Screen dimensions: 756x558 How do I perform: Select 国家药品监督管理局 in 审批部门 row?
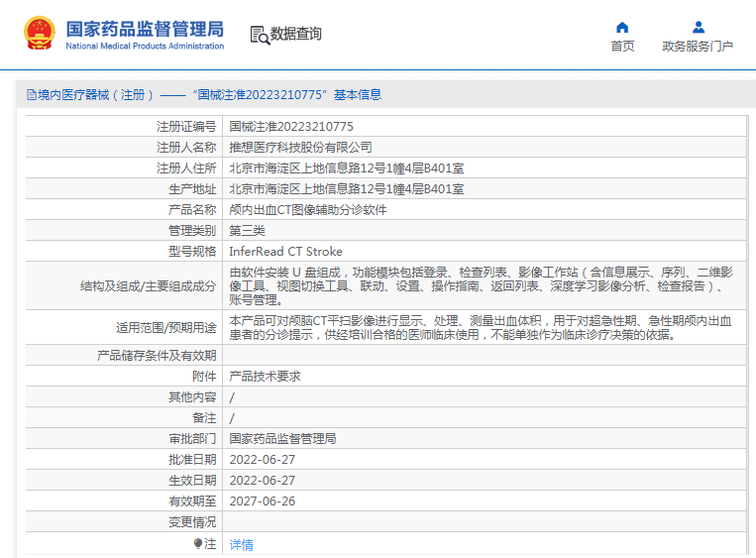(x=282, y=438)
